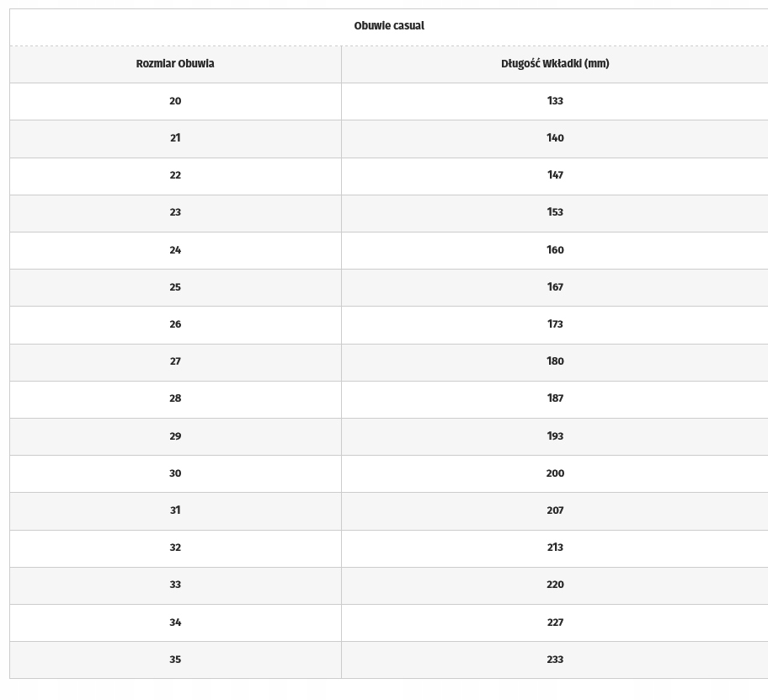The height and width of the screenshot is (700, 768).
Task: Select shoe size 35 cell
Action: [x=175, y=660]
